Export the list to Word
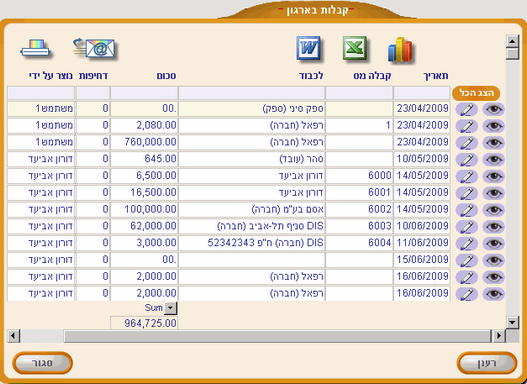 (x=309, y=49)
